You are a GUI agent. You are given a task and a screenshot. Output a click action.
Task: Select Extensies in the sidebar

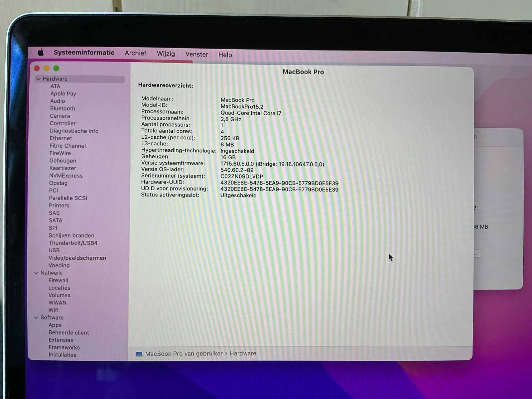(x=61, y=340)
